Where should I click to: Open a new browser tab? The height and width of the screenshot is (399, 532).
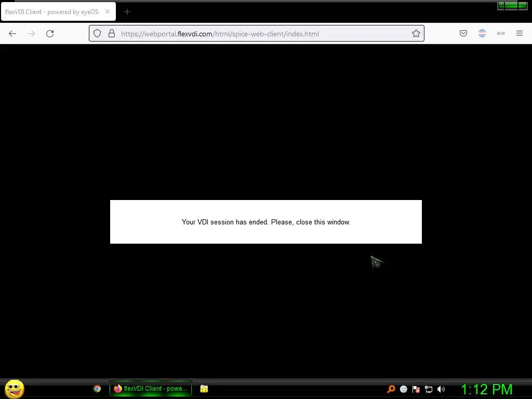tap(127, 12)
